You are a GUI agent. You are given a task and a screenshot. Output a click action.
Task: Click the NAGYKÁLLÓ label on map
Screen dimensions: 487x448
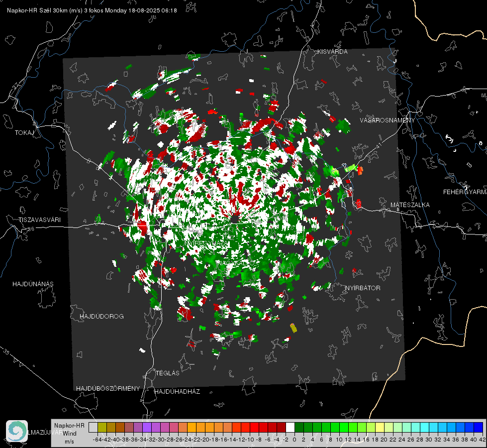tap(235, 263)
